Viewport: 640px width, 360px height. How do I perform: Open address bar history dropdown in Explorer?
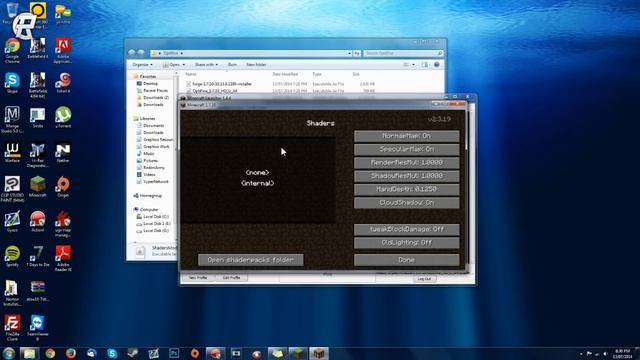coord(349,53)
